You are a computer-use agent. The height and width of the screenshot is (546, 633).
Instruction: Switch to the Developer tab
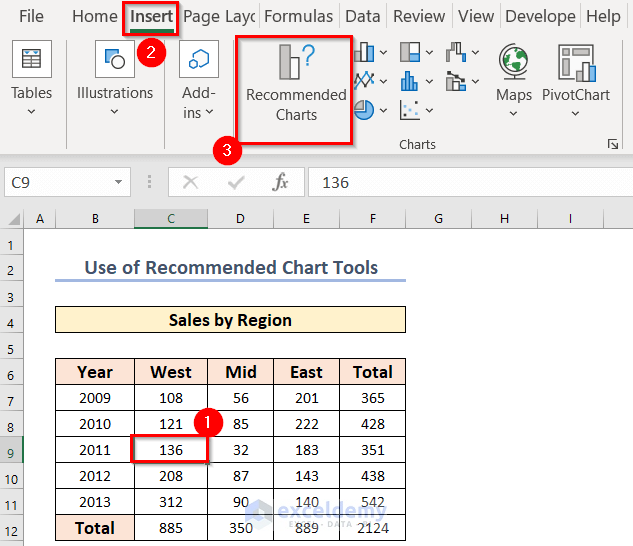click(540, 17)
